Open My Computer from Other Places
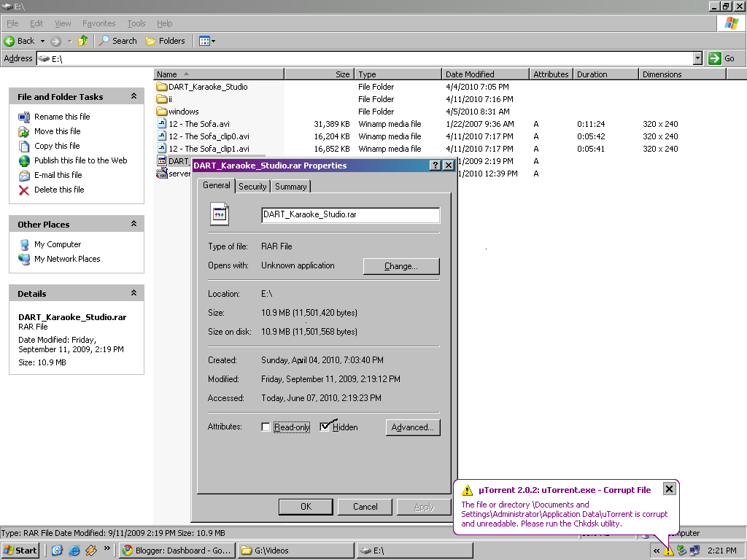747x560 pixels. coord(58,244)
